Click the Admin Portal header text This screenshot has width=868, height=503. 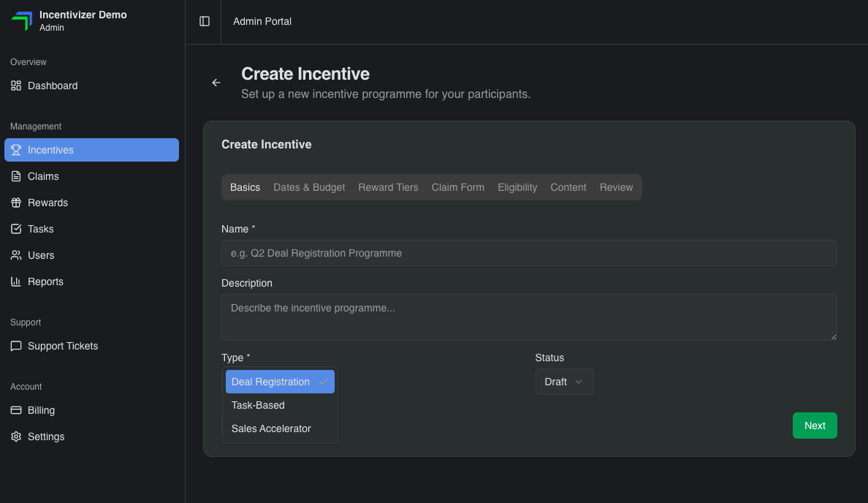point(262,22)
